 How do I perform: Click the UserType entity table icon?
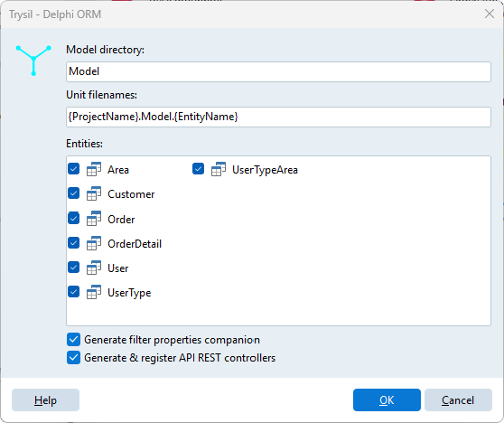pyautogui.click(x=94, y=292)
